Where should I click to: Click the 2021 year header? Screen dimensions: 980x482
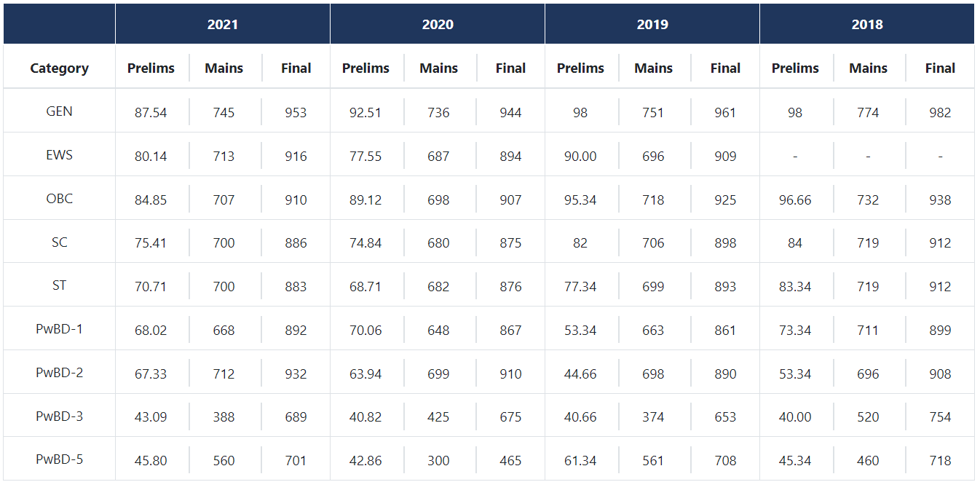pyautogui.click(x=222, y=25)
